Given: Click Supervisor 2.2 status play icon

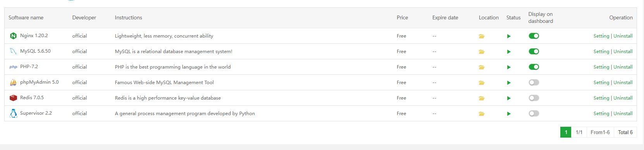Looking at the screenshot, I should [509, 114].
